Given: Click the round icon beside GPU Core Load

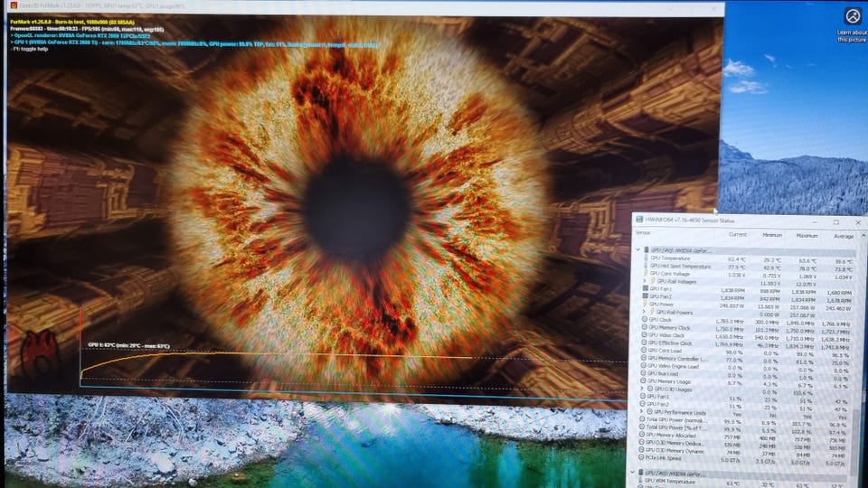Looking at the screenshot, I should tap(643, 350).
